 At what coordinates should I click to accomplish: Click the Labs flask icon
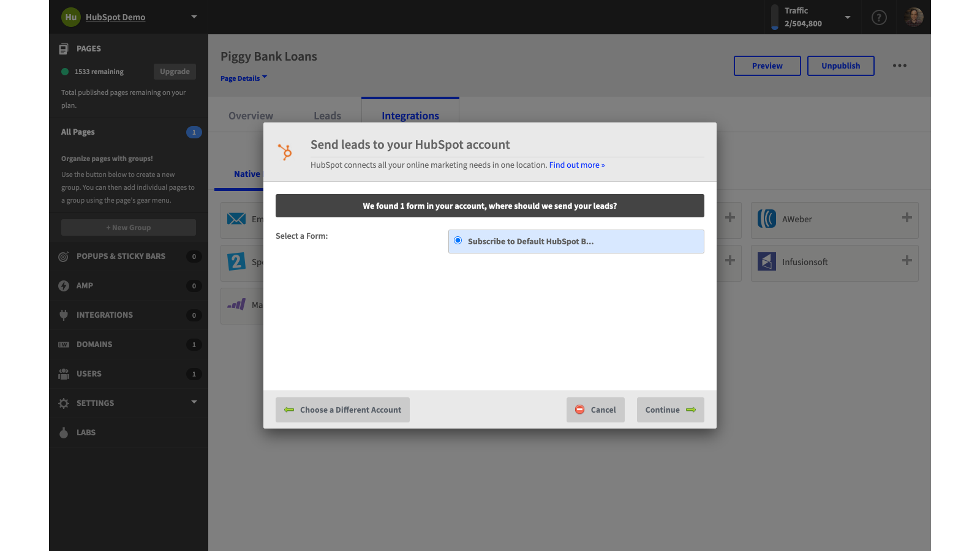tap(64, 433)
